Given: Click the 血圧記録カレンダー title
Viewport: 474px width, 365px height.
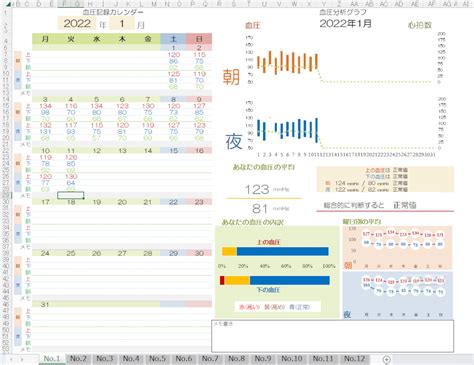Looking at the screenshot, I should [113, 12].
